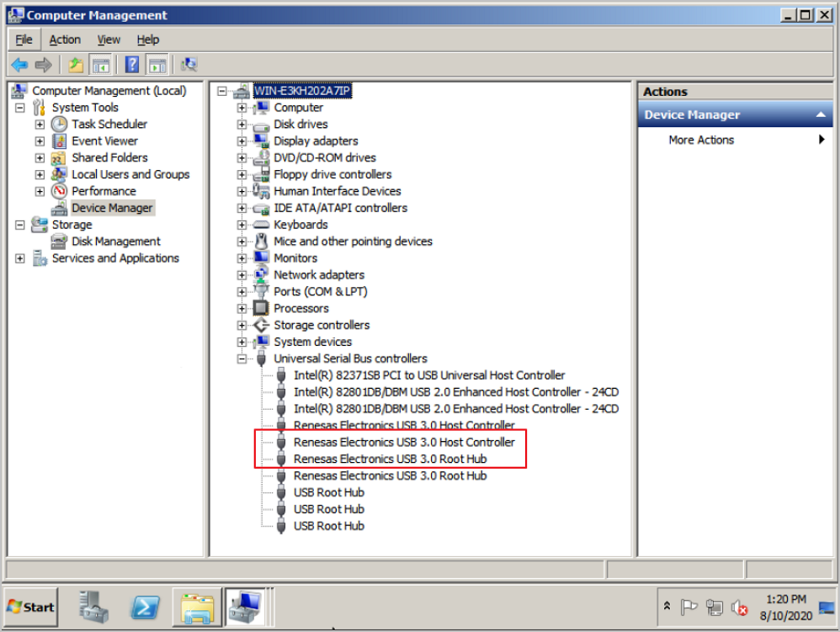Open the View menu
The width and height of the screenshot is (840, 632).
109,40
